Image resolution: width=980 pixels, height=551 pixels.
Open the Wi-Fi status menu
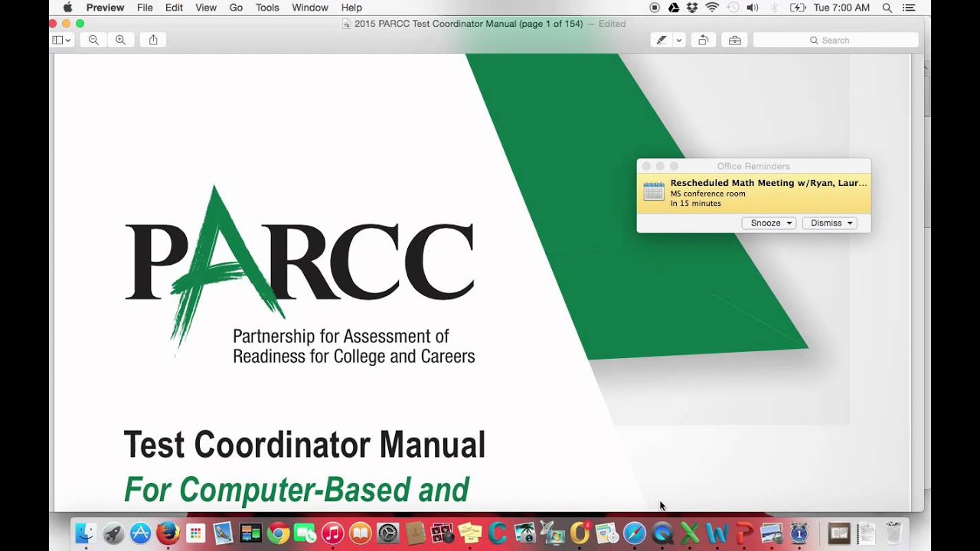(x=712, y=8)
